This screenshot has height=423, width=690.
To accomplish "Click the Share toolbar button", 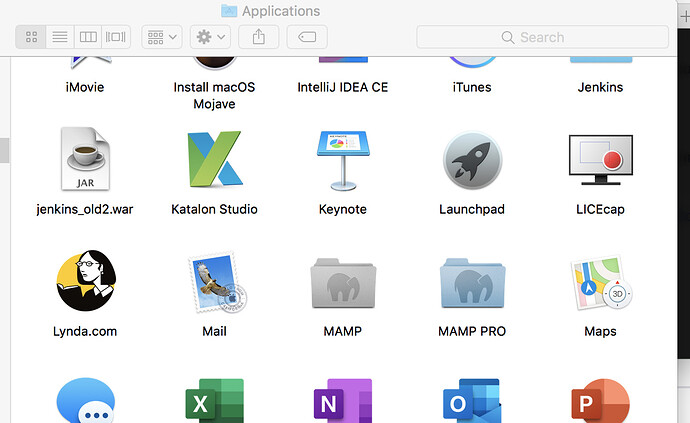I will tap(259, 37).
